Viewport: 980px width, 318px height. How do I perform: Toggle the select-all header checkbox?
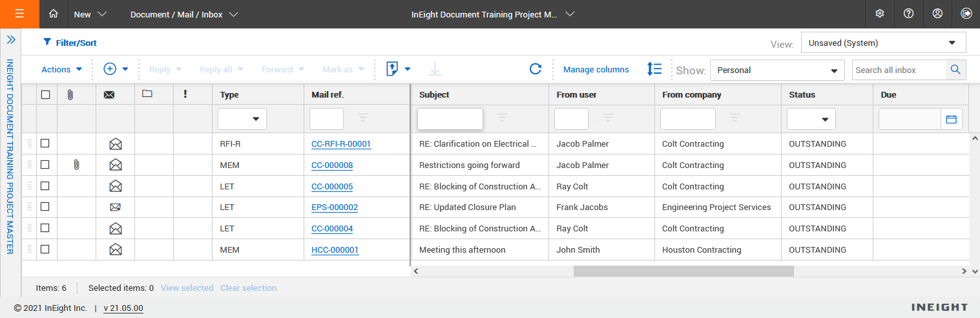45,95
